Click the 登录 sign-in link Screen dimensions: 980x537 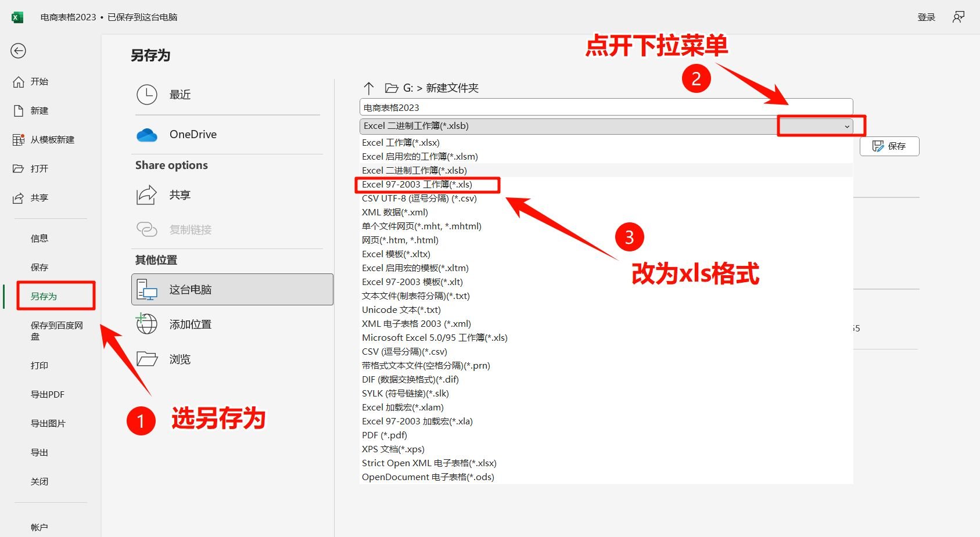point(927,17)
